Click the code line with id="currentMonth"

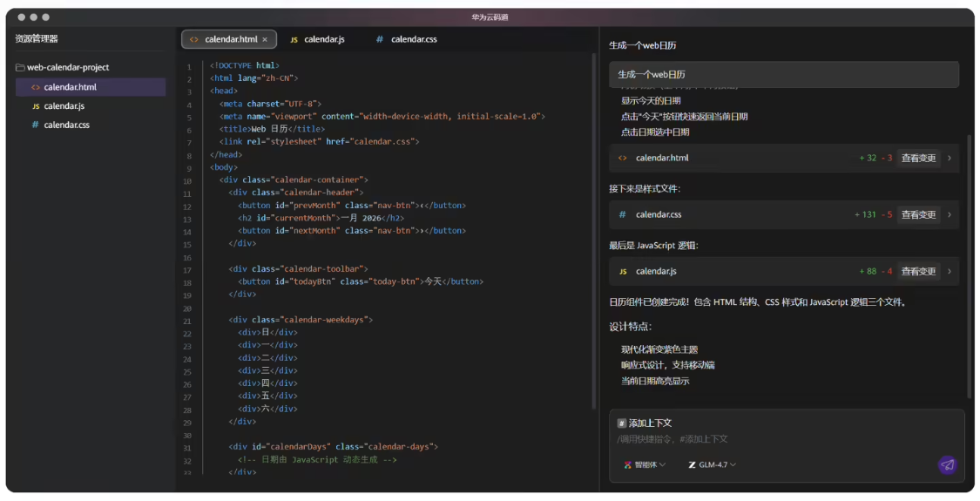(x=321, y=219)
